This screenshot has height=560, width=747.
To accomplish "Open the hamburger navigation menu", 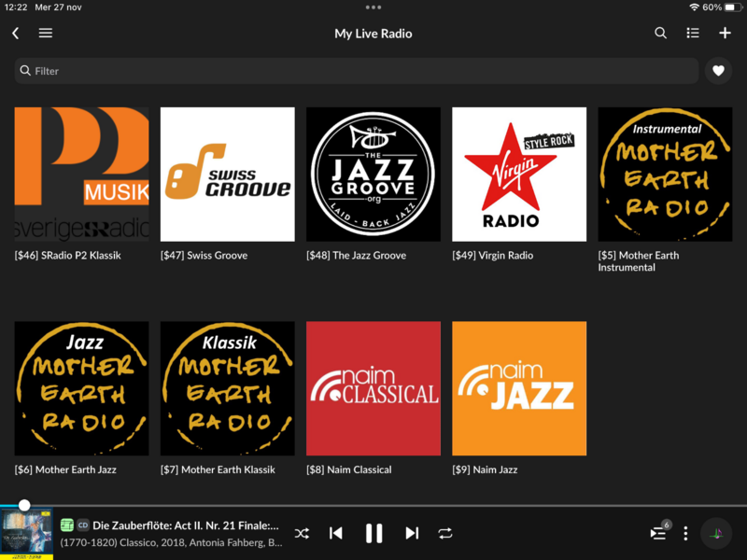I will (45, 34).
